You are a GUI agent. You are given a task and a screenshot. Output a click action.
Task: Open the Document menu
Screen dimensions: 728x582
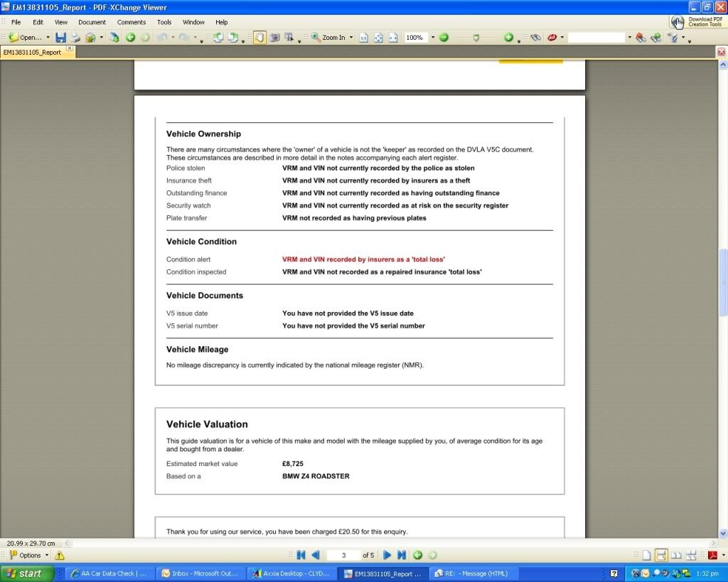[x=92, y=22]
